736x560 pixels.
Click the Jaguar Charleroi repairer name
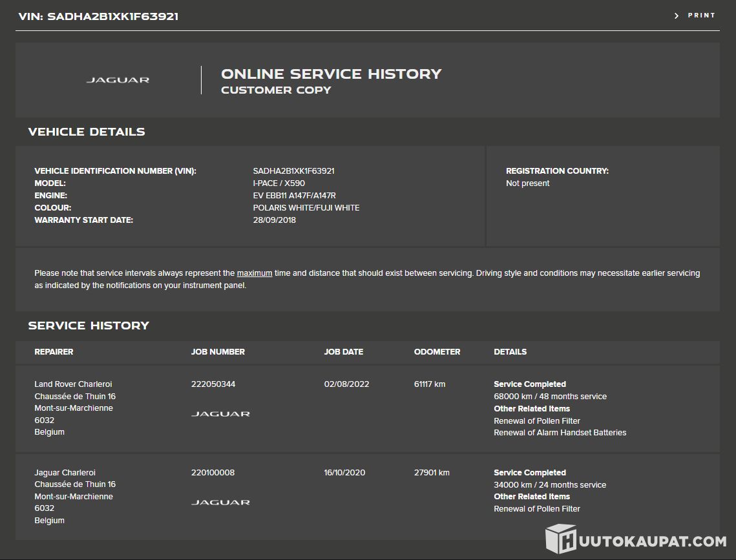[x=65, y=473]
